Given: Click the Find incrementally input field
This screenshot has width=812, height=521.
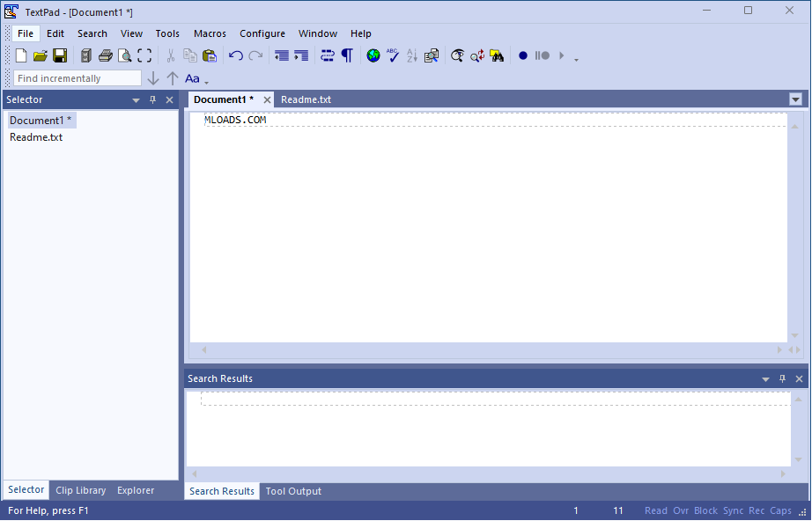Looking at the screenshot, I should [x=78, y=78].
